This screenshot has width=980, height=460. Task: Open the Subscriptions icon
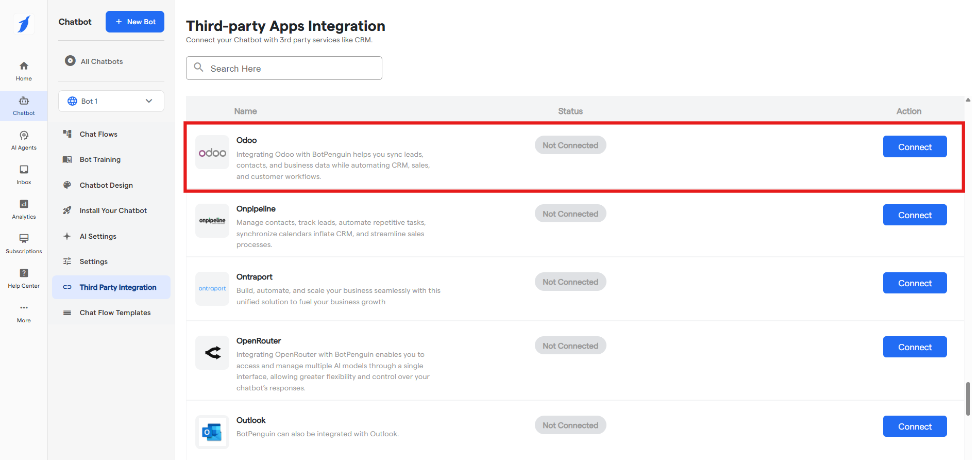tap(24, 238)
